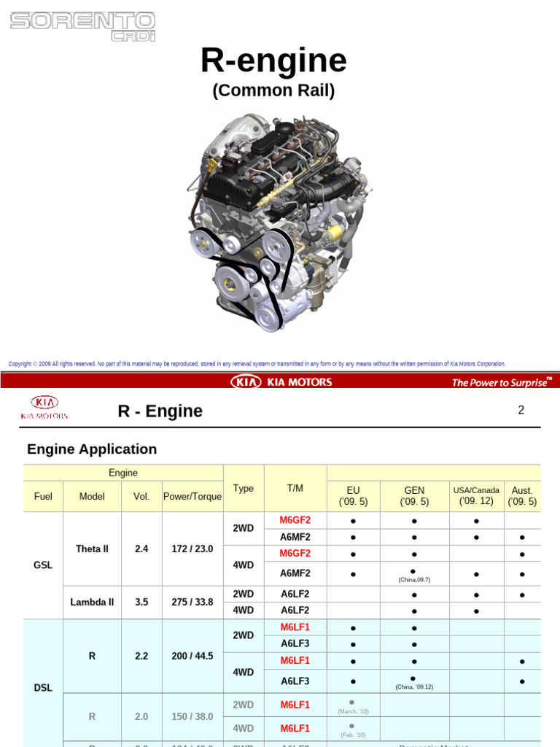Select the "(Common Rail)" subtitle
The height and width of the screenshot is (747, 560).
pyautogui.click(x=274, y=90)
